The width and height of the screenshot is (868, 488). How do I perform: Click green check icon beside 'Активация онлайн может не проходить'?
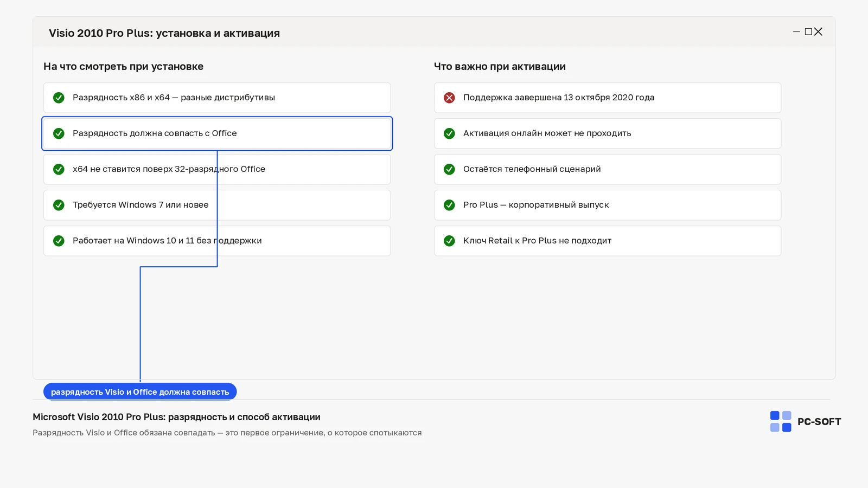tap(449, 133)
